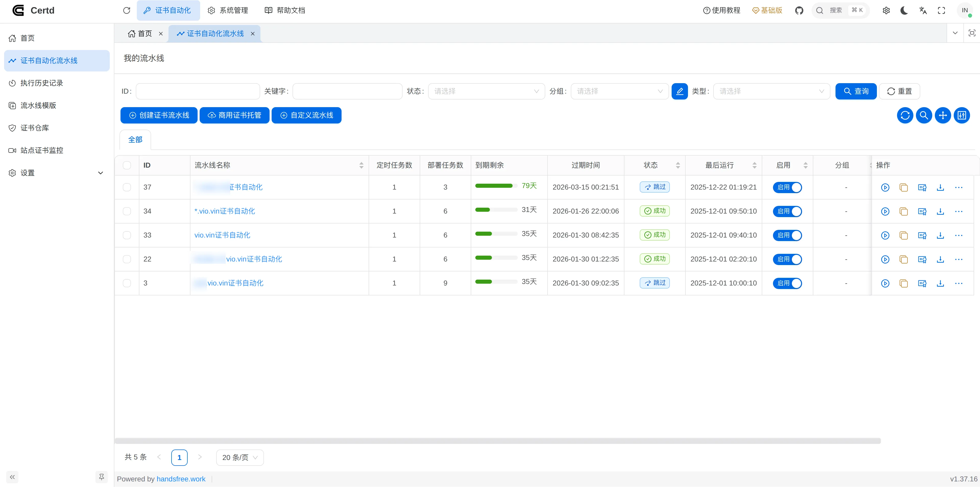This screenshot has height=487, width=980.
Task: Switch to dark mode moon icon
Action: click(x=904, y=10)
